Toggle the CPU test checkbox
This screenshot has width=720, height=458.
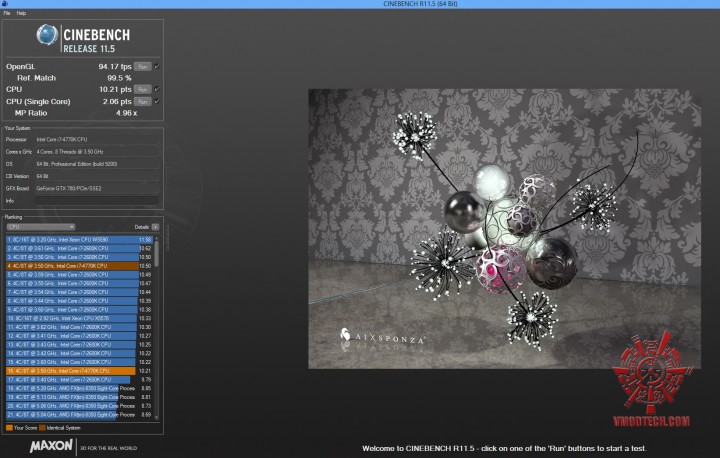(x=157, y=89)
